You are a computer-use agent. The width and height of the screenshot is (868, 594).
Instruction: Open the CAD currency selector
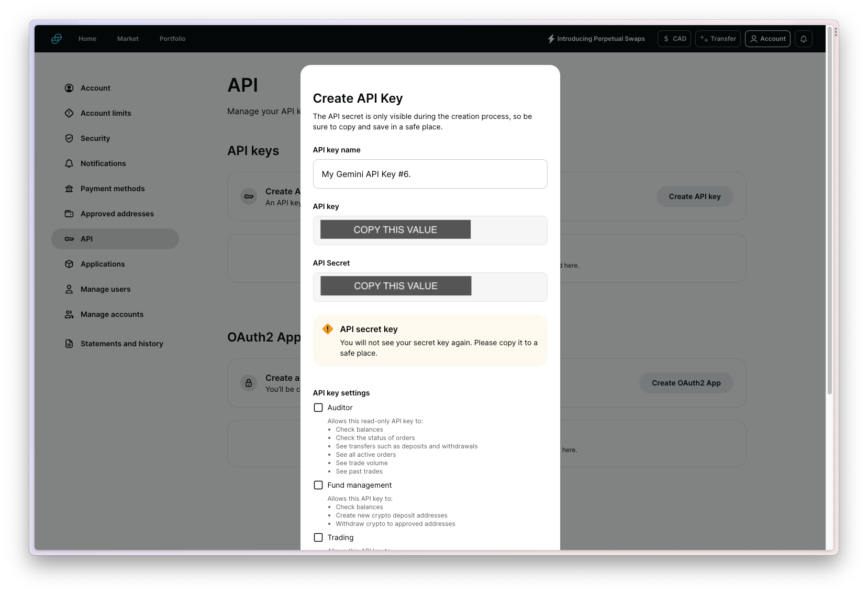(x=674, y=39)
